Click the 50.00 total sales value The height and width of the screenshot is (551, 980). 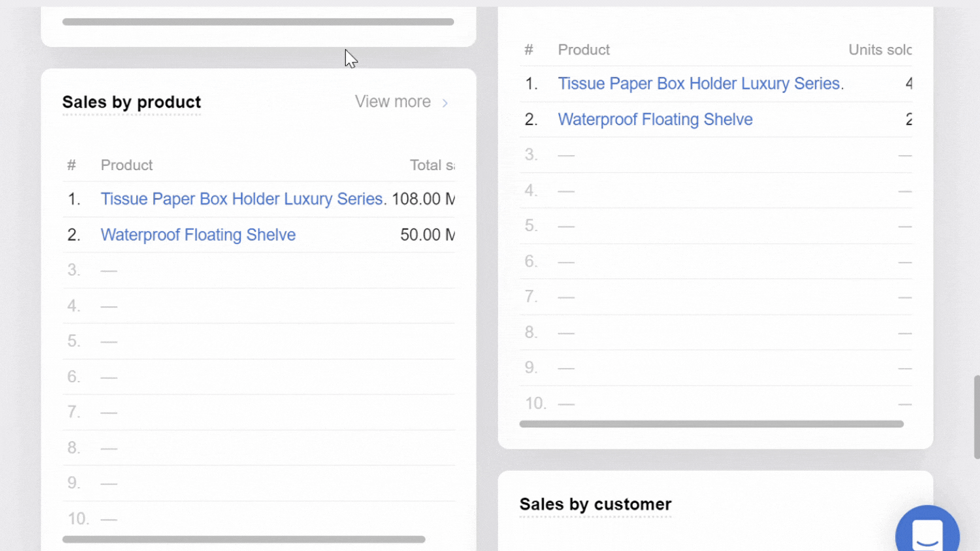coord(427,235)
